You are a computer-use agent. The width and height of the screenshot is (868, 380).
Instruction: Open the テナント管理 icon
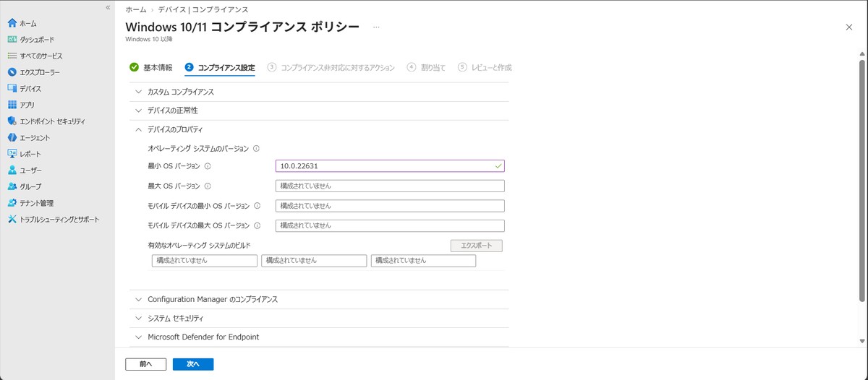click(12, 203)
